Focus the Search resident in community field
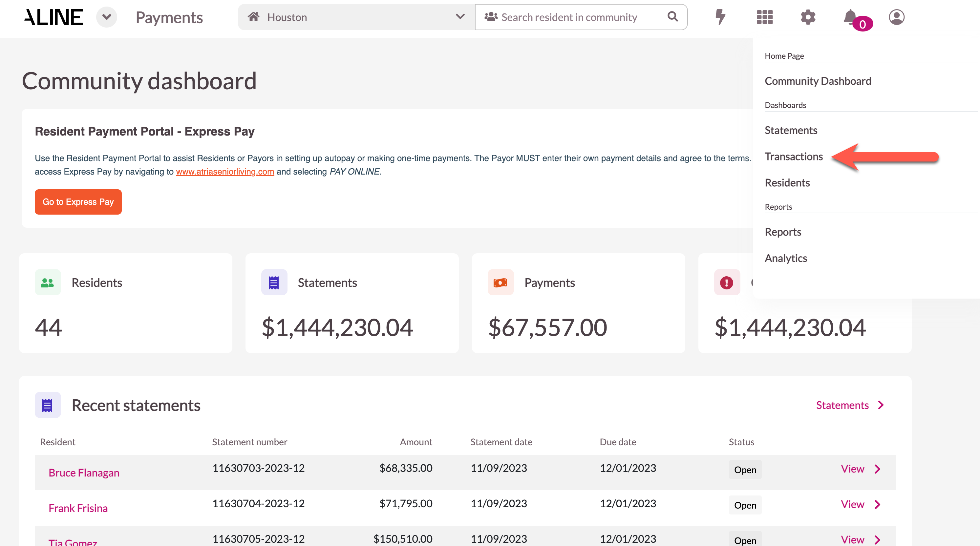The height and width of the screenshot is (546, 980). point(571,17)
